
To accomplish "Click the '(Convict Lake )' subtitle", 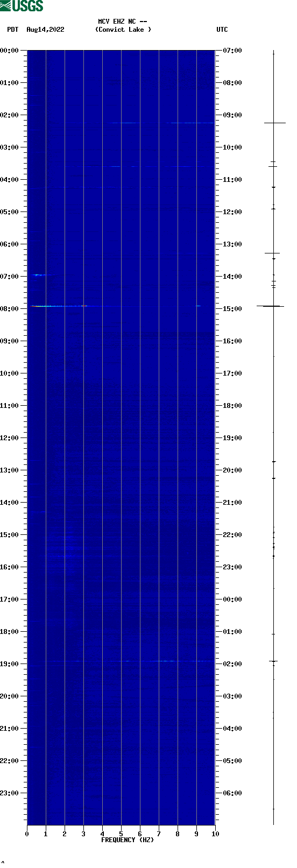I will click(123, 30).
